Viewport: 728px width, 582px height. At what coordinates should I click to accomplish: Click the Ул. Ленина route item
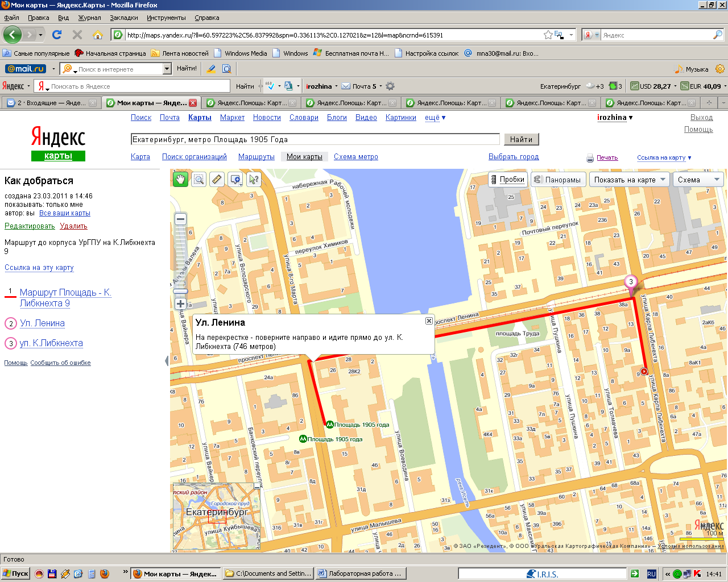pos(42,323)
